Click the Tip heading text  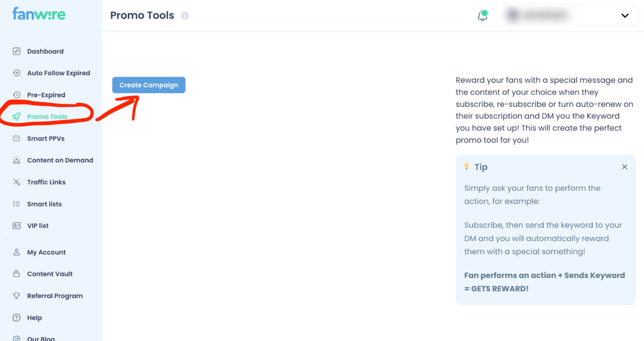coord(481,167)
